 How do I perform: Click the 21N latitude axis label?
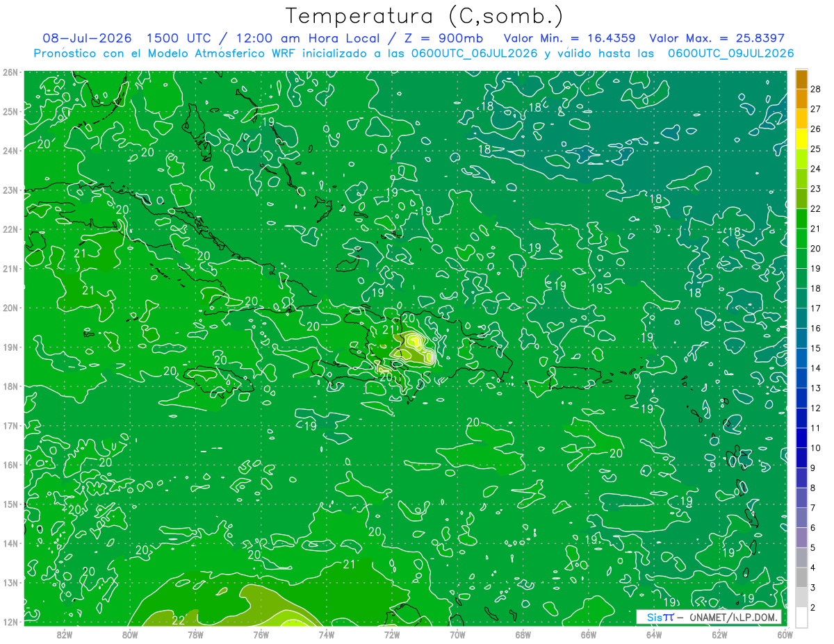pos(10,268)
